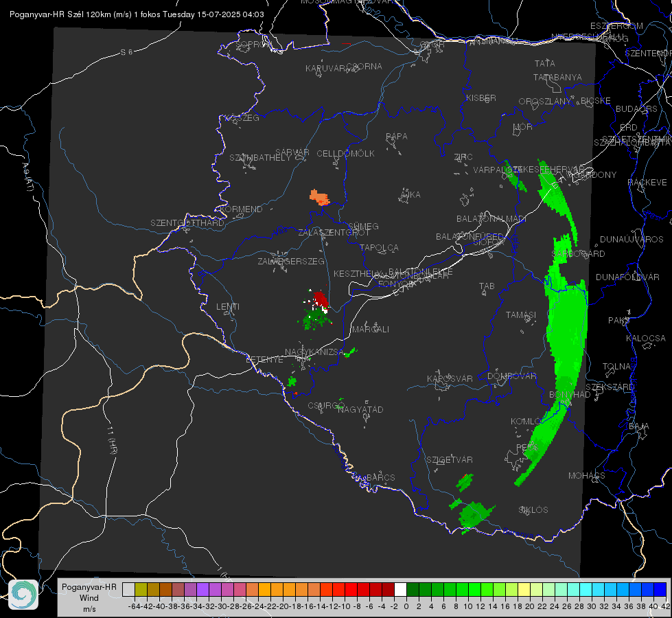
Task: Click the PAPA city label
Action: (x=397, y=137)
